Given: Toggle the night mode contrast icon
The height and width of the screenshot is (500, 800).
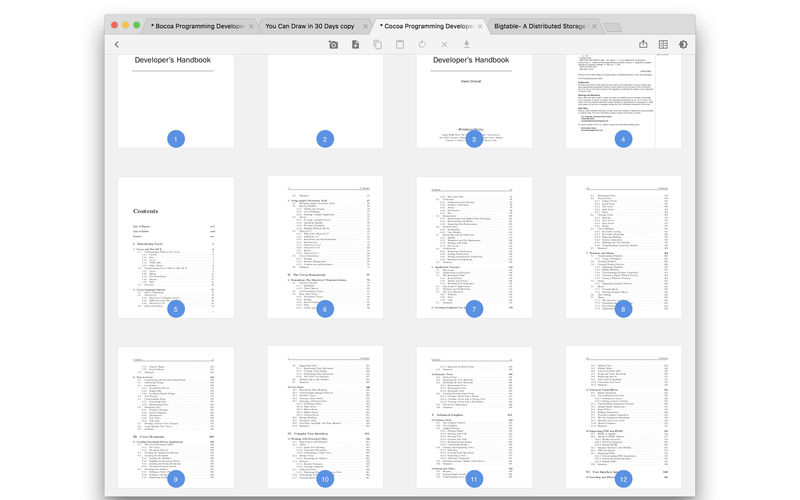Looking at the screenshot, I should (x=683, y=44).
